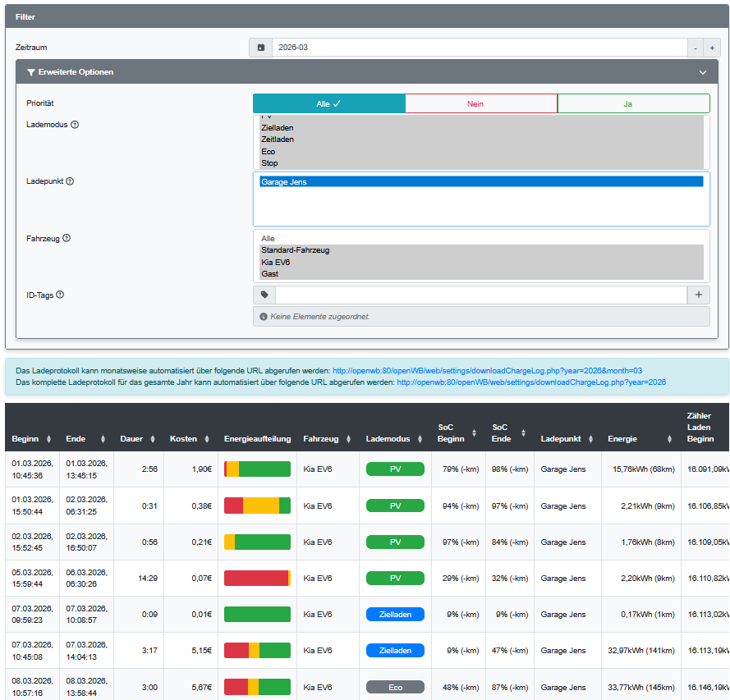Decrease month with the minus button

tap(695, 48)
